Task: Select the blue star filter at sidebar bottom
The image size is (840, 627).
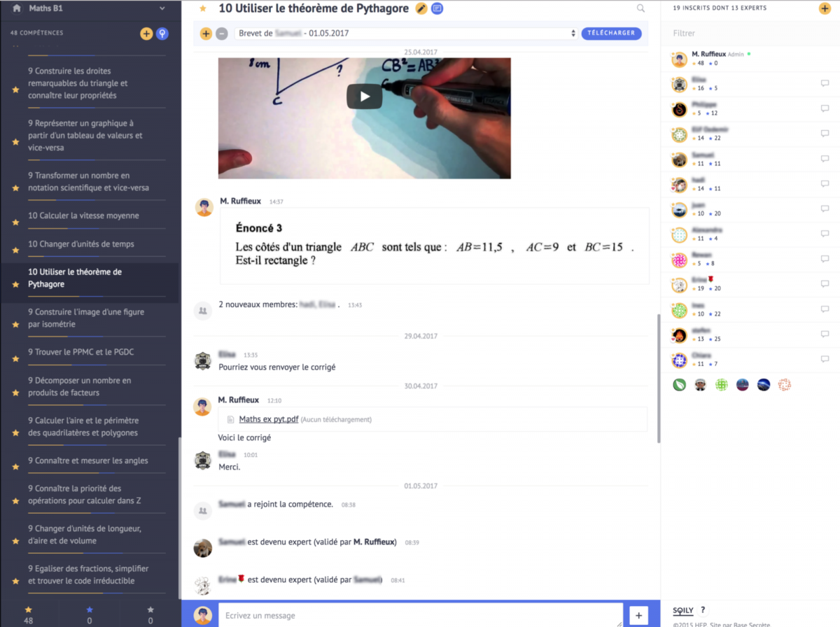Action: coord(89,614)
